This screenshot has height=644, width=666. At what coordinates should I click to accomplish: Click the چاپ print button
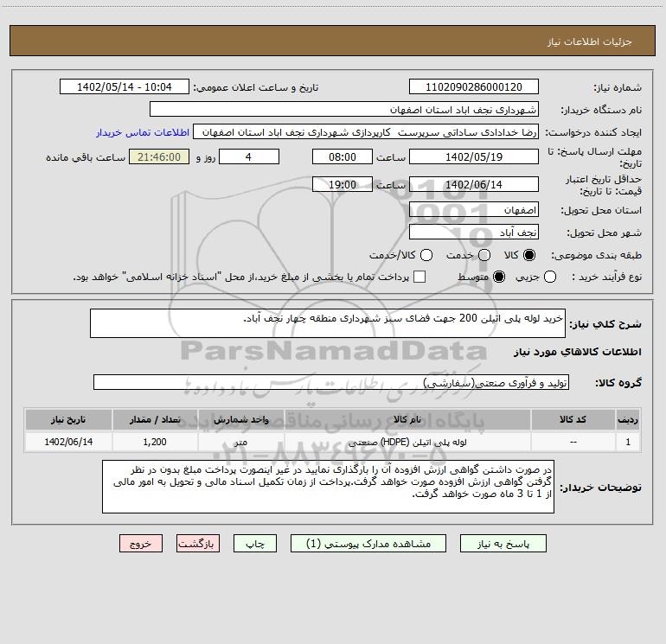point(255,544)
